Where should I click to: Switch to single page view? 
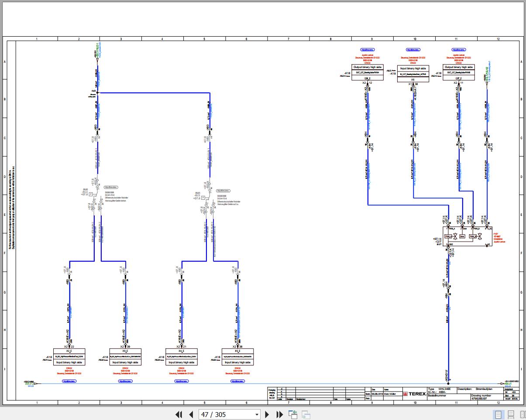(498, 414)
